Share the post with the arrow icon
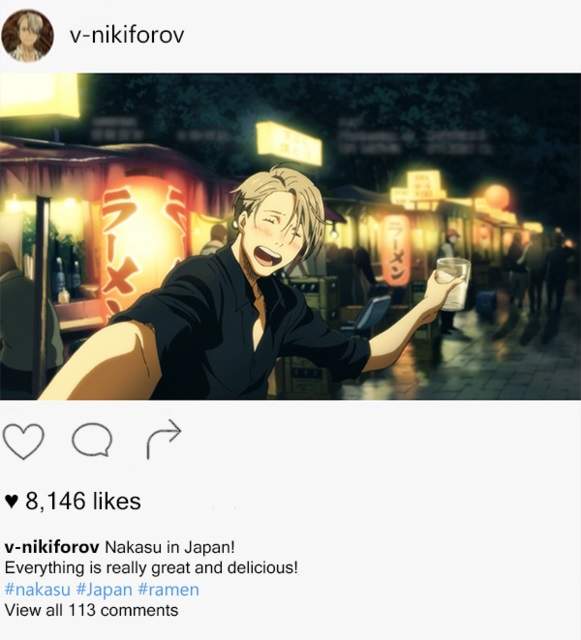 [x=163, y=439]
